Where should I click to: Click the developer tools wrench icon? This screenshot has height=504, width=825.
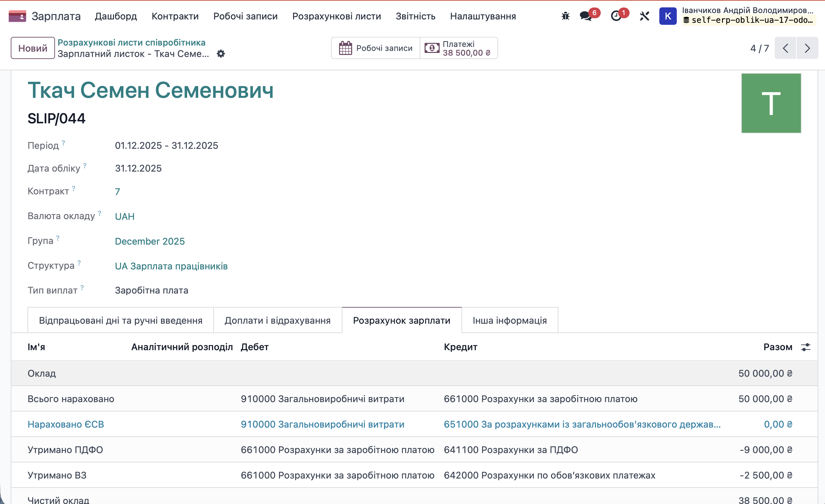tap(645, 16)
